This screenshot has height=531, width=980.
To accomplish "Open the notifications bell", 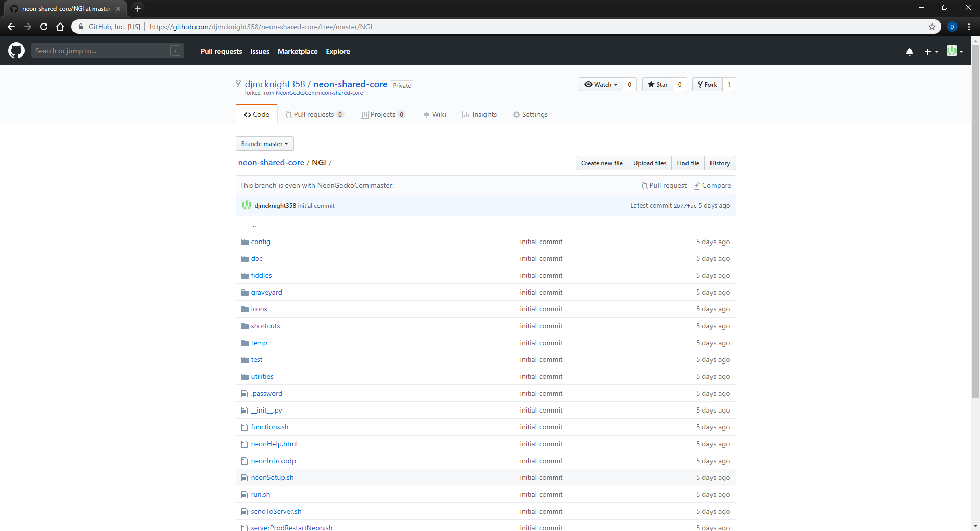I will point(910,51).
